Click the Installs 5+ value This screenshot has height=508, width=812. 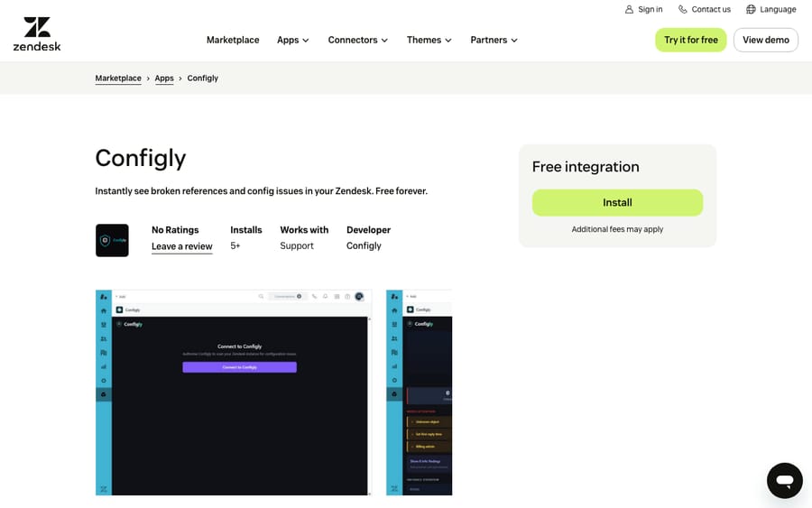pos(235,246)
